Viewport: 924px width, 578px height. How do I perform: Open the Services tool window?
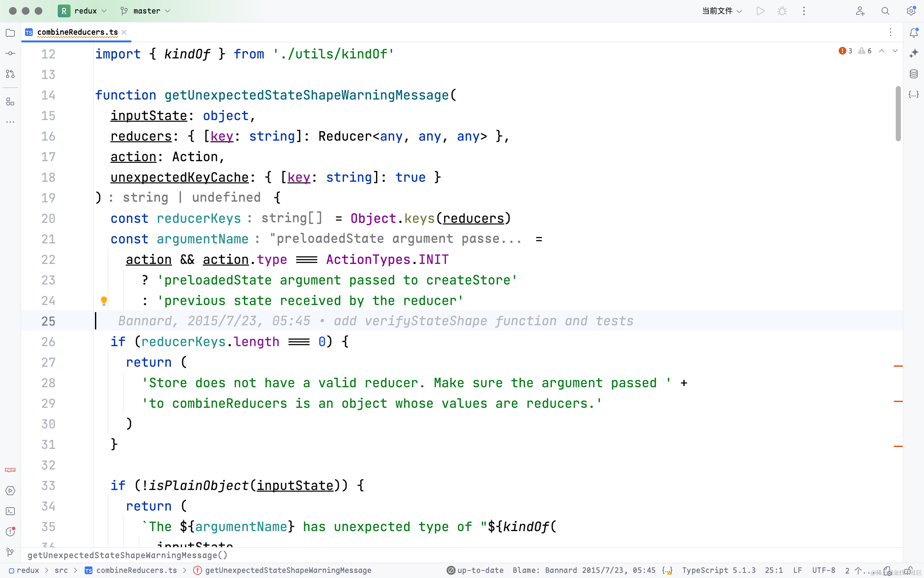click(10, 490)
